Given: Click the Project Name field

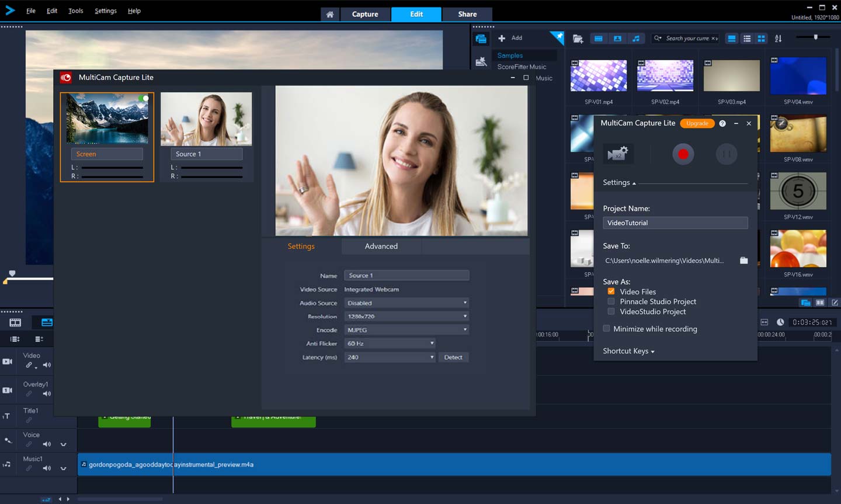Looking at the screenshot, I should click(675, 223).
